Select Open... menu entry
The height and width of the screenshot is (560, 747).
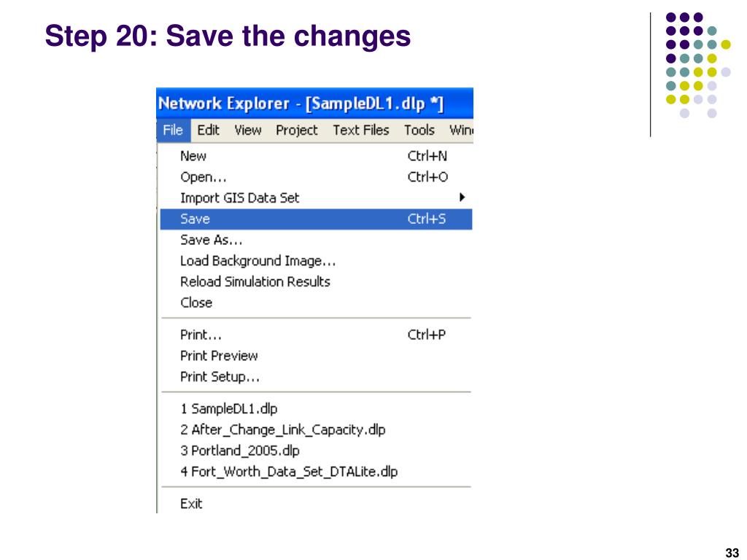316,177
